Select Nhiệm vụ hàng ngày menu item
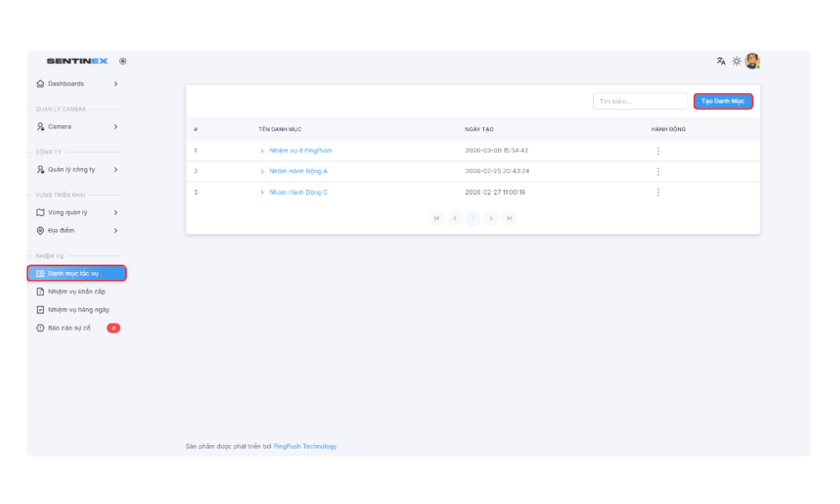 click(78, 310)
